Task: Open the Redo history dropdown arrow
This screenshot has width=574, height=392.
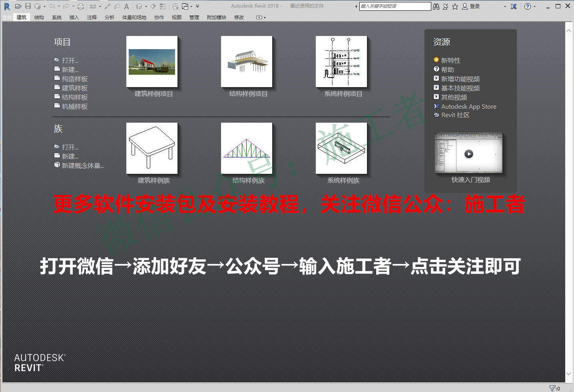Action: (x=73, y=6)
